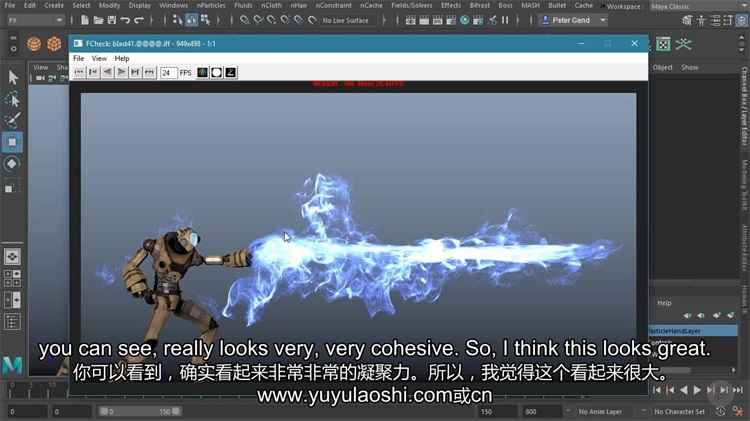The image size is (750, 421).
Task: Select by object type mode icon
Action: click(x=191, y=20)
